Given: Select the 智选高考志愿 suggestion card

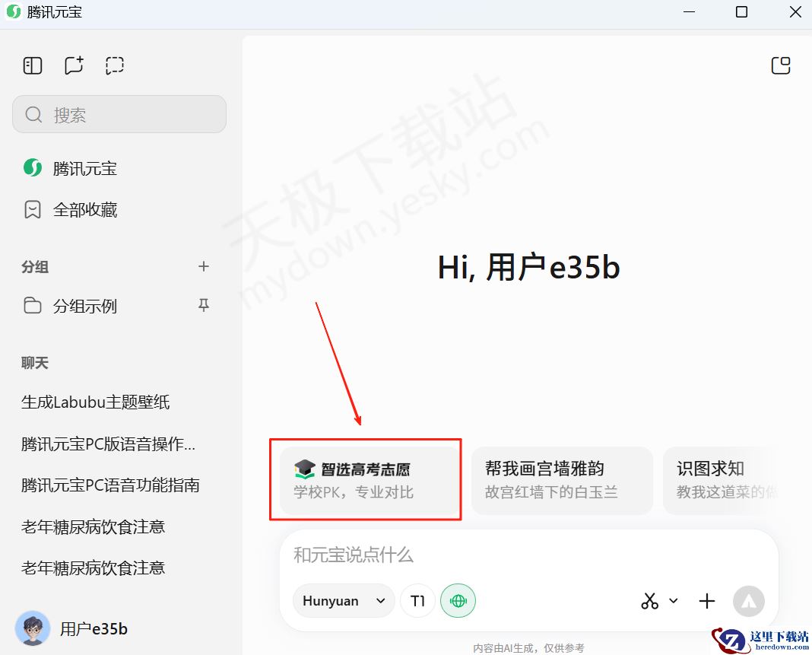Looking at the screenshot, I should click(x=370, y=480).
